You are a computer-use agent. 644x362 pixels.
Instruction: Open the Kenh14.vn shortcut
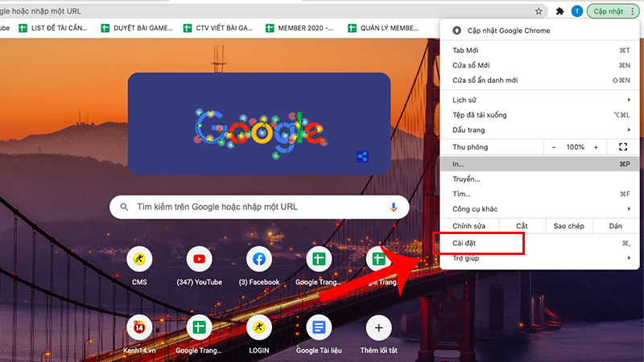pyautogui.click(x=139, y=327)
